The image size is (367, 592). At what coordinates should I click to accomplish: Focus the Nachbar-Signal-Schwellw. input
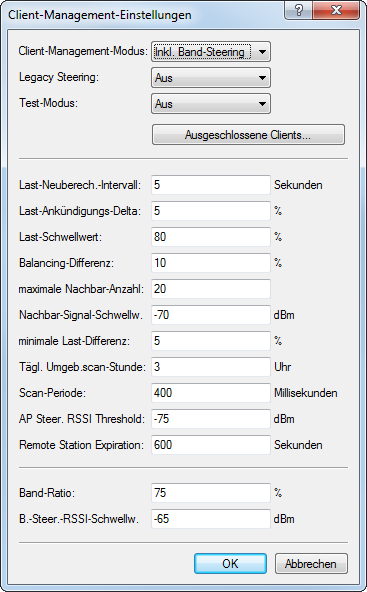[211, 315]
